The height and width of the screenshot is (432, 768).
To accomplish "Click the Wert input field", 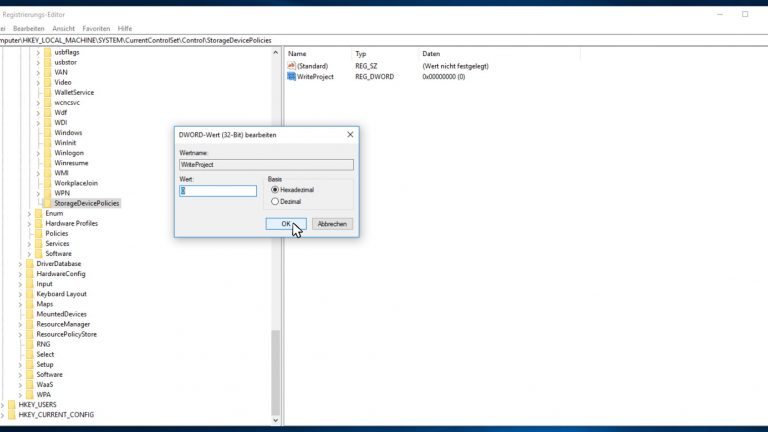I will (x=218, y=190).
